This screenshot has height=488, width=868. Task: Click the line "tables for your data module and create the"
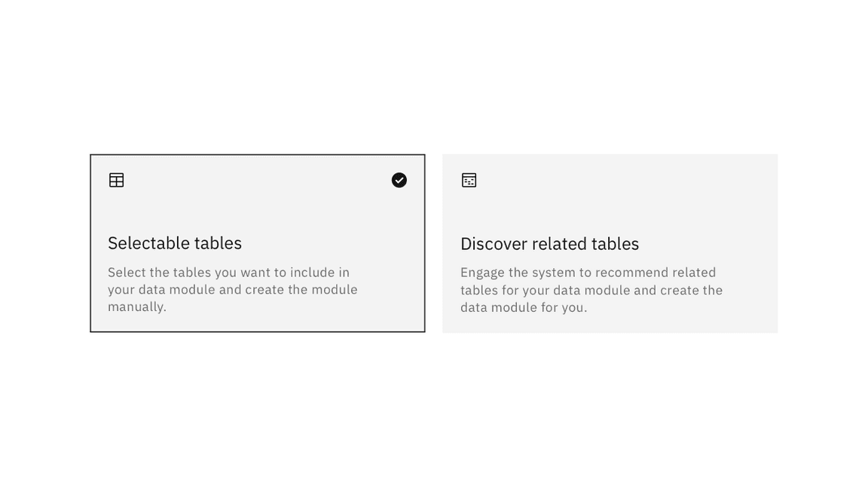pyautogui.click(x=591, y=290)
